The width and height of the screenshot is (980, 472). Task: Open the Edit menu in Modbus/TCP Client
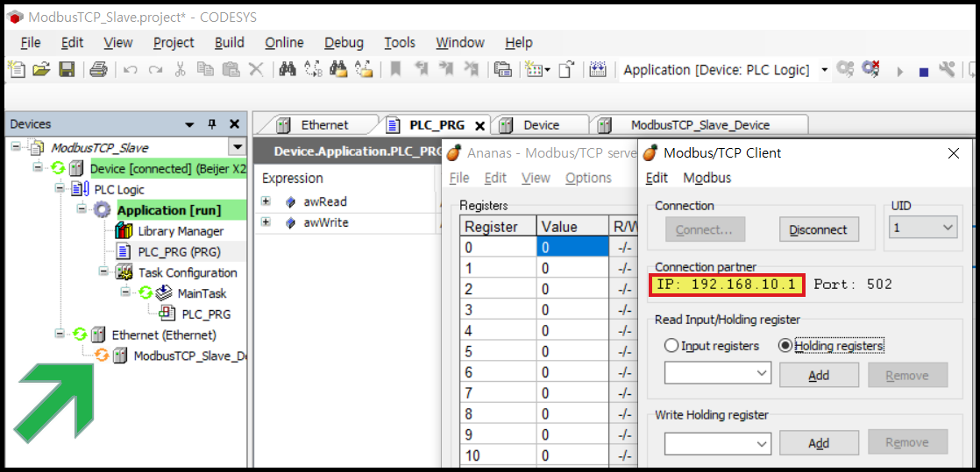point(657,178)
